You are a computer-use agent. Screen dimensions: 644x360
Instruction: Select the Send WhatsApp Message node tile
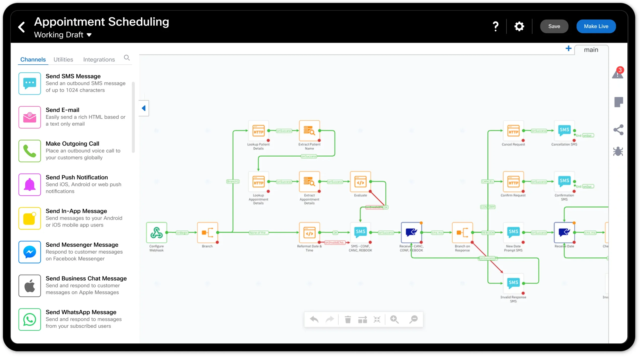pyautogui.click(x=73, y=319)
